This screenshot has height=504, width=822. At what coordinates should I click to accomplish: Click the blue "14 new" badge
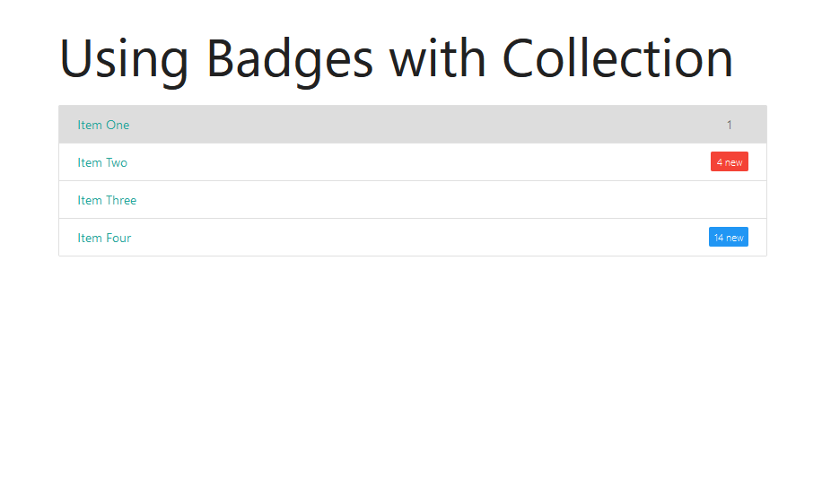coord(729,238)
